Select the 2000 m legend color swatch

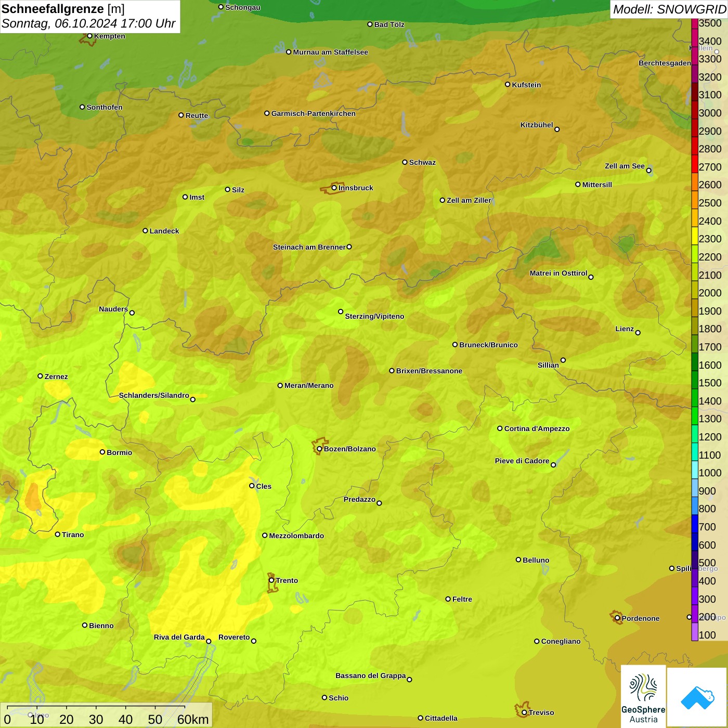tap(695, 290)
